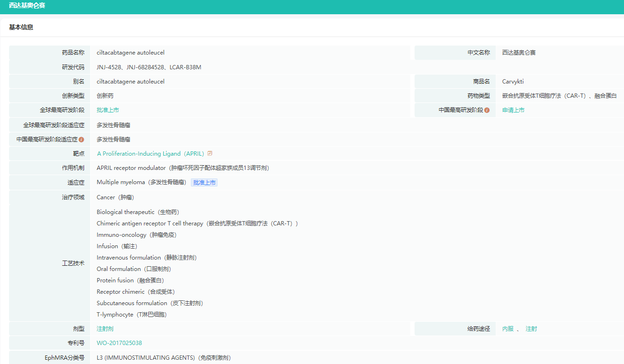Click the 基本信息 section heading
624x364 pixels.
tap(21, 28)
